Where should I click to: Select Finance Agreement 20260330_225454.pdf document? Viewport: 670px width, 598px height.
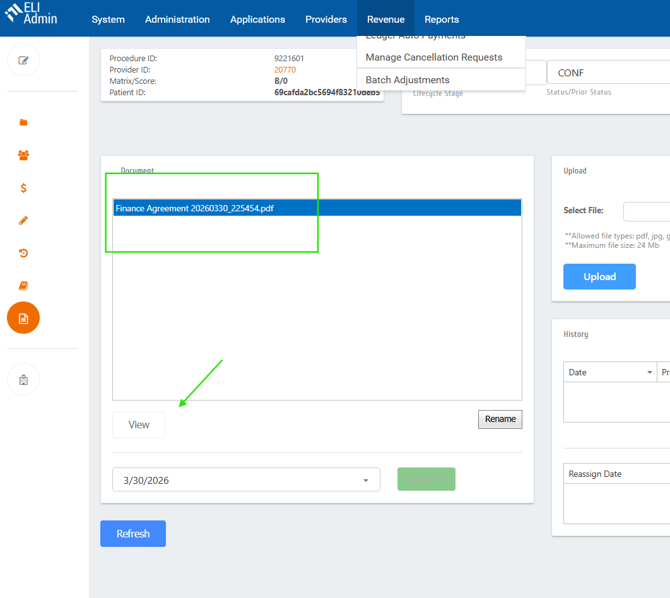point(195,208)
